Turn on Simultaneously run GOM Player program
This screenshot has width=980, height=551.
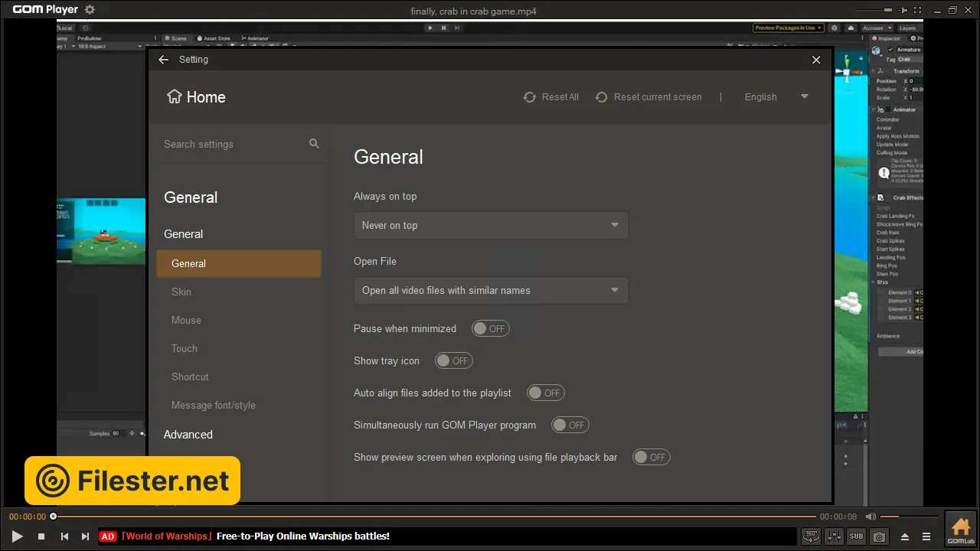tap(570, 425)
